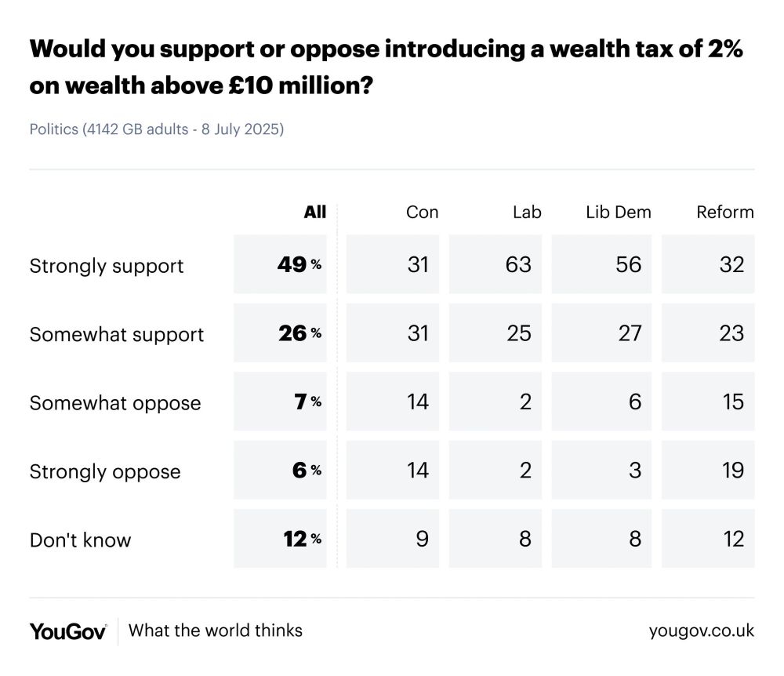Click the Lab column header
The height and width of the screenshot is (676, 784).
click(x=527, y=212)
